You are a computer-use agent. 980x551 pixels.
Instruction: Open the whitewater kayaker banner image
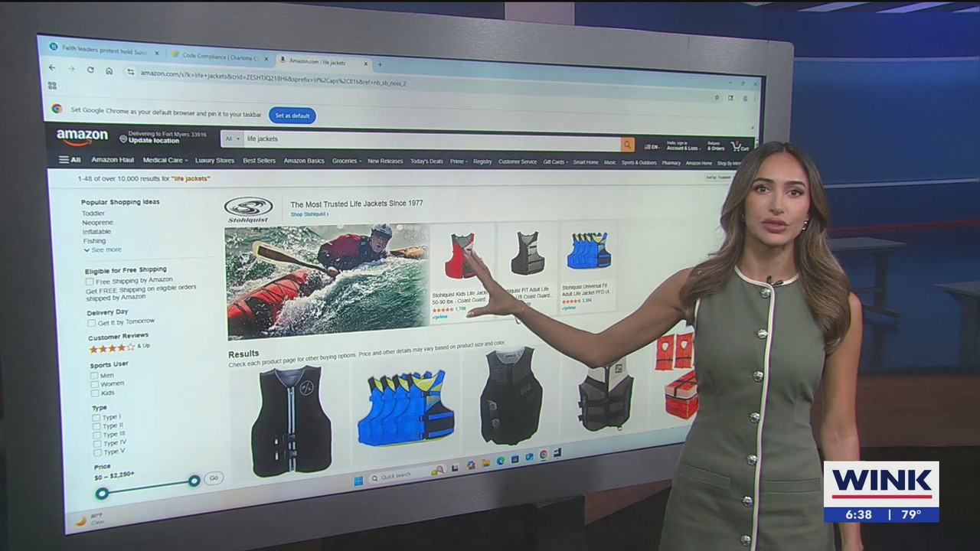[x=327, y=282]
